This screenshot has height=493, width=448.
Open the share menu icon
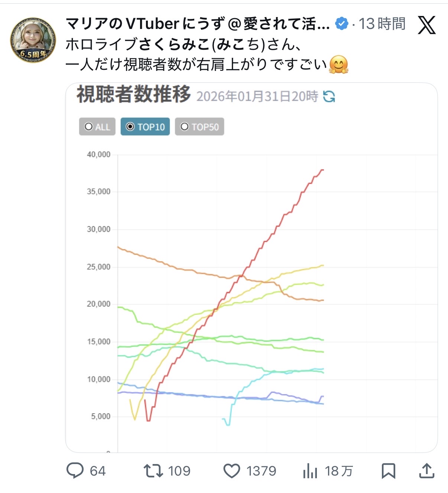click(x=426, y=471)
